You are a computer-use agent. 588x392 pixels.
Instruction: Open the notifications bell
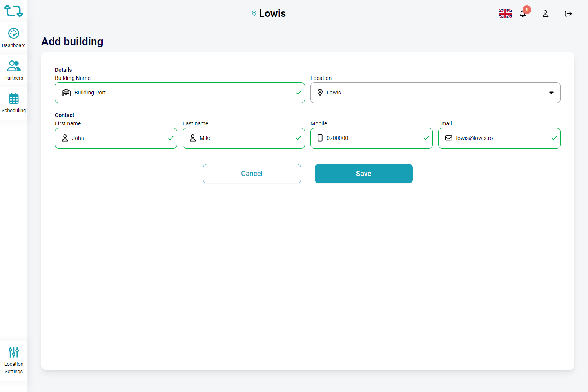point(523,14)
